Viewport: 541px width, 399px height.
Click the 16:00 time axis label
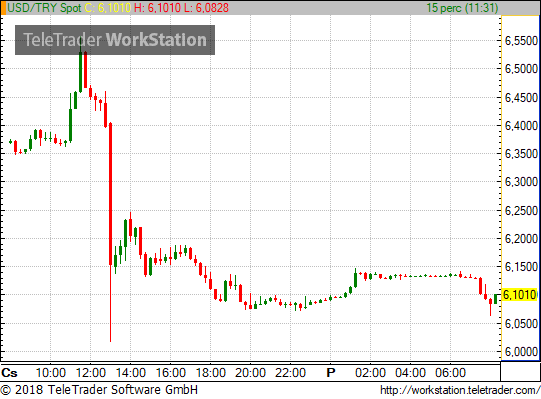tap(171, 373)
